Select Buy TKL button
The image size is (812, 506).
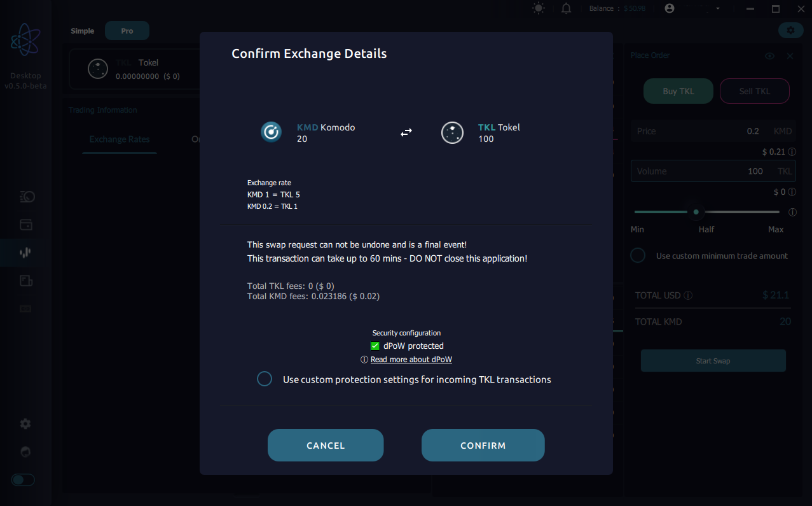tap(678, 91)
